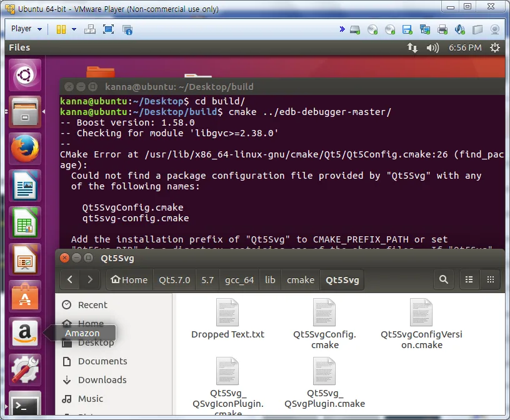Send Ctrl+Alt+Del to virtual machine icon
The width and height of the screenshot is (510, 420).
pyautogui.click(x=90, y=29)
